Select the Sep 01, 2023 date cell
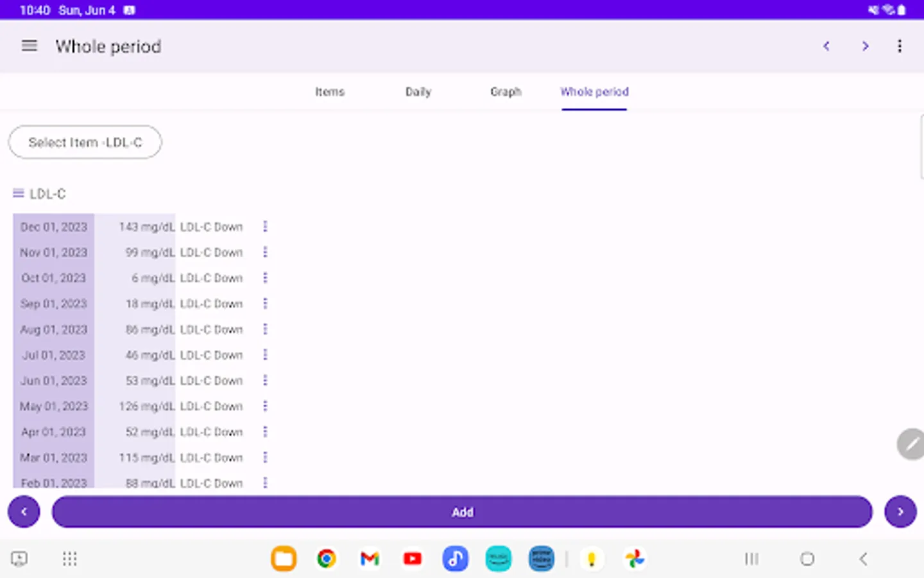The image size is (924, 578). pos(54,304)
